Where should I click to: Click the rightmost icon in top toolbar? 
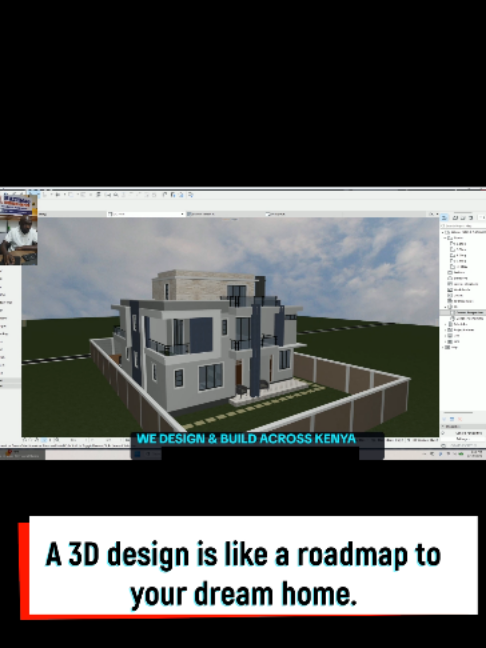(x=191, y=195)
